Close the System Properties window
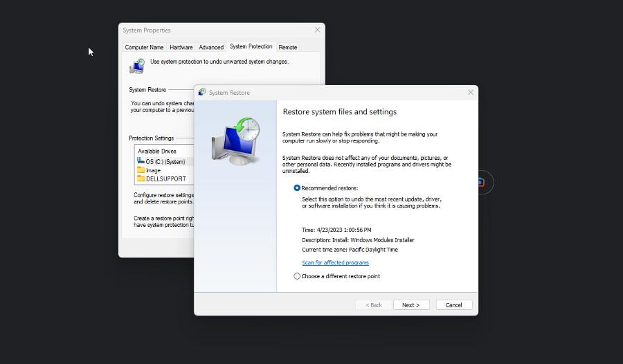This screenshot has height=364, width=623. pyautogui.click(x=318, y=30)
